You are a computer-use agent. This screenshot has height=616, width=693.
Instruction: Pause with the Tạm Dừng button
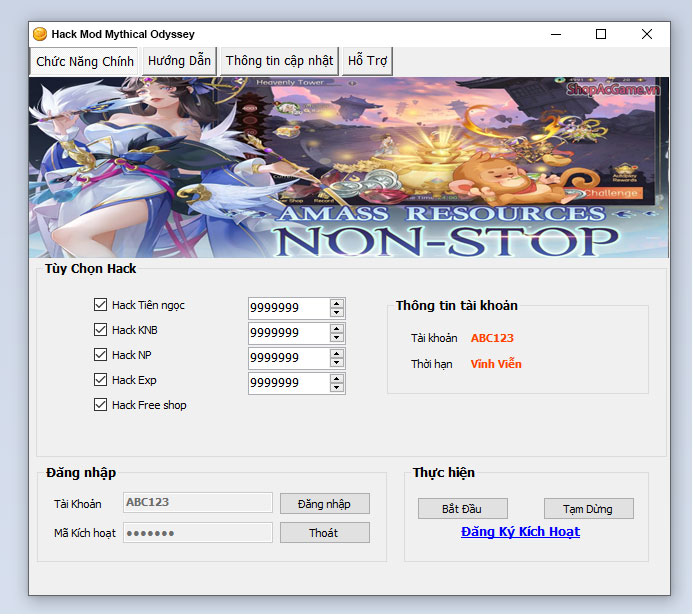588,509
